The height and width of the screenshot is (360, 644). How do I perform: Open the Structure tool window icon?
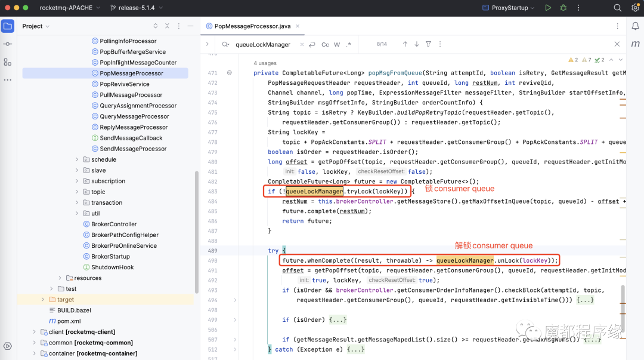click(8, 62)
